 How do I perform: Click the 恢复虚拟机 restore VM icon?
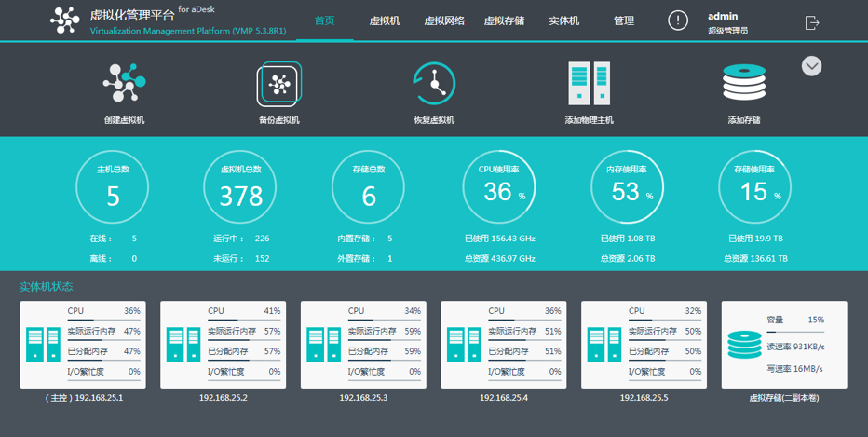pyautogui.click(x=433, y=85)
